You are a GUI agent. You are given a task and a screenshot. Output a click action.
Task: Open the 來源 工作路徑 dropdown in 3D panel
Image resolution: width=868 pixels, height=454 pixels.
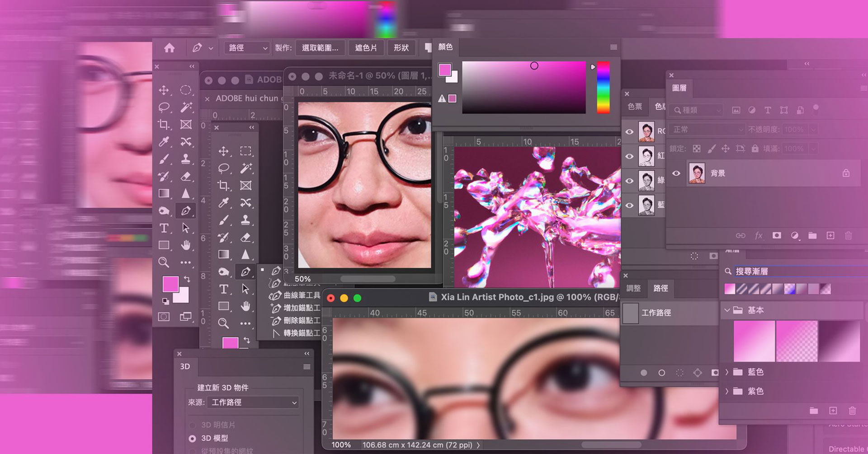coord(253,402)
